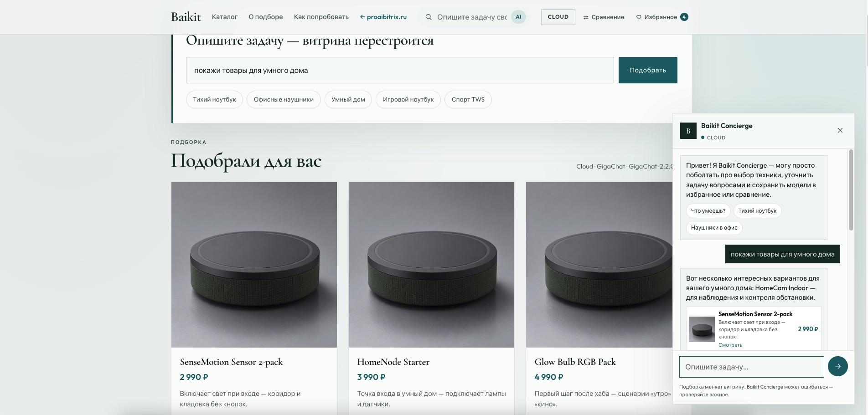Select the Умный дом preset chip

[x=348, y=99]
